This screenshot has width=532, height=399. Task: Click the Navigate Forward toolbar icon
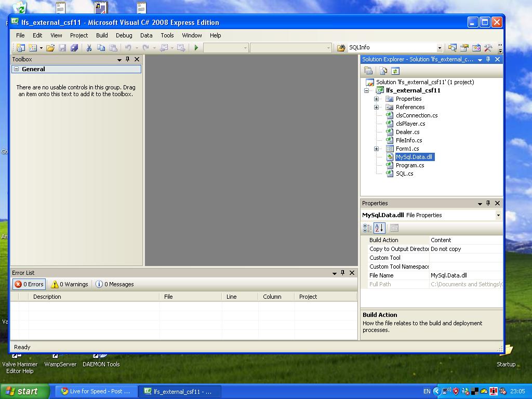181,48
